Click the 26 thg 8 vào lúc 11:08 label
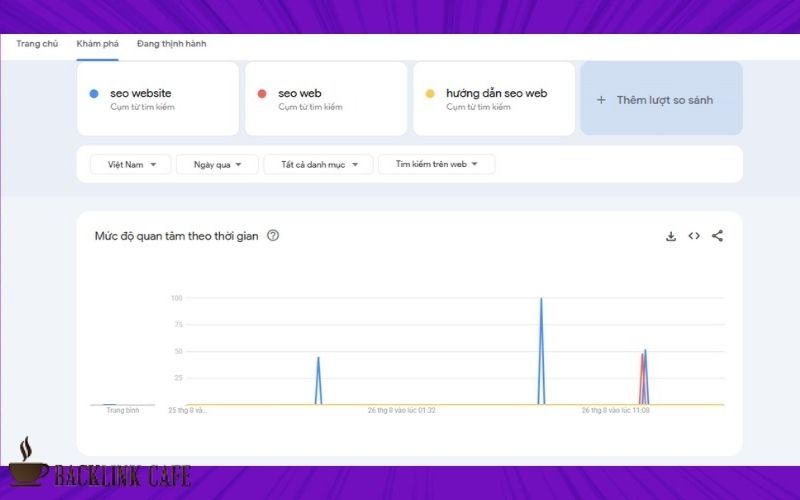This screenshot has width=800, height=500. pyautogui.click(x=615, y=410)
